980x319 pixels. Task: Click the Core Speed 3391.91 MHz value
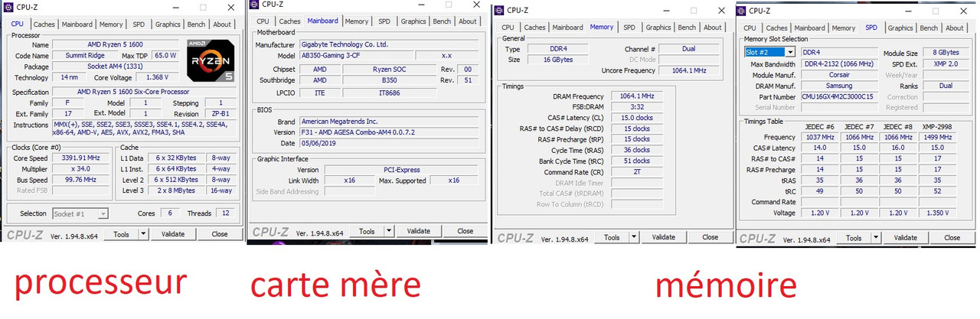click(80, 158)
